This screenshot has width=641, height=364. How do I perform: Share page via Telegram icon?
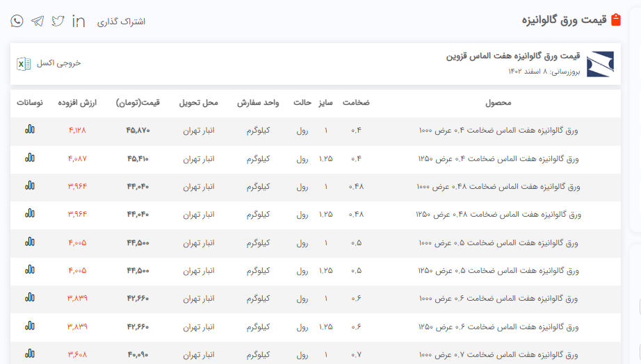[38, 21]
